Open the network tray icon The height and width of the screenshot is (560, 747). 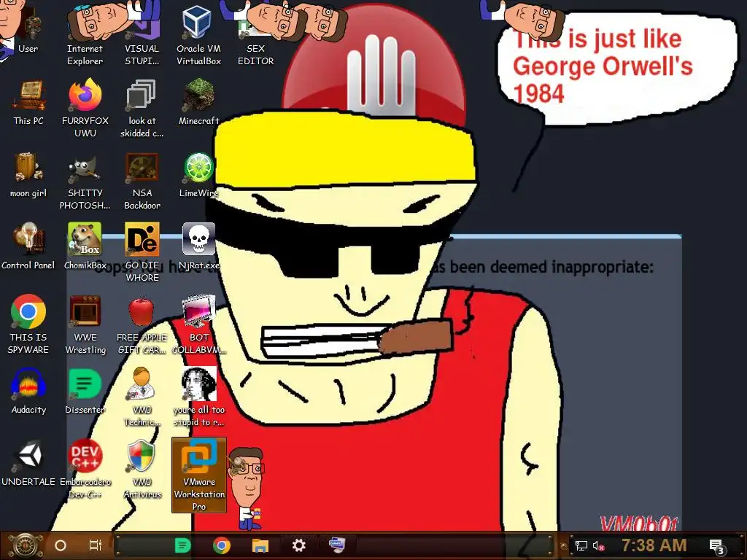(581, 545)
